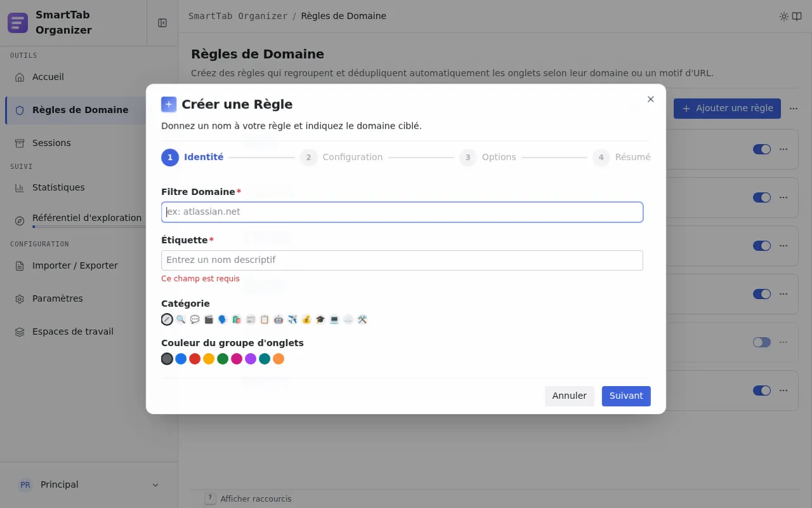Click the Espaces de travail layers icon
Viewport: 812px width, 508px height.
point(20,331)
